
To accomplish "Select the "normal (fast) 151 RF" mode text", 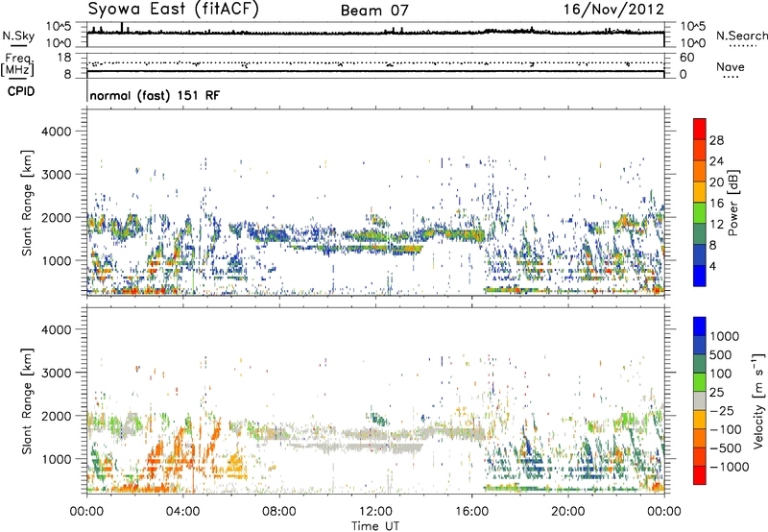I will click(155, 95).
